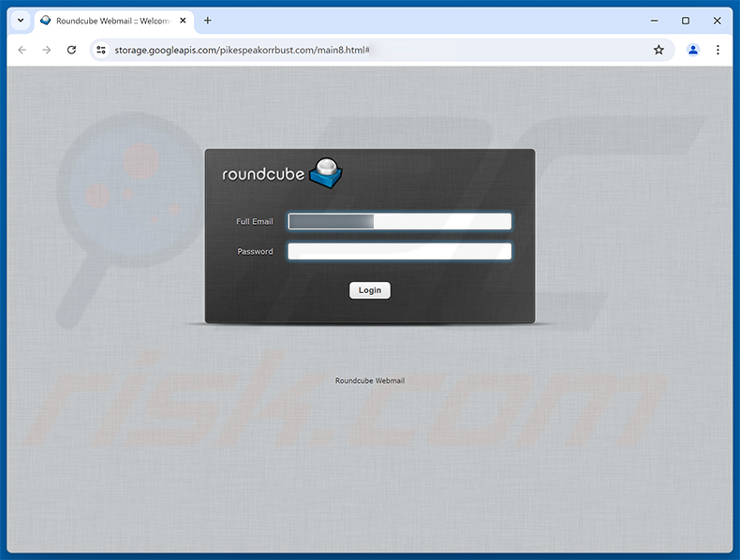Select the Roundcube Webmail :: Welcome tab
This screenshot has height=560, width=740.
tap(113, 21)
